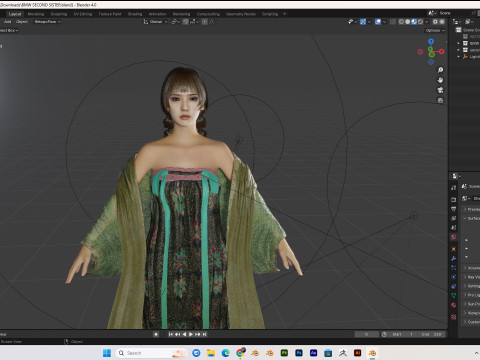Add a new workspace with plus button

[285, 14]
